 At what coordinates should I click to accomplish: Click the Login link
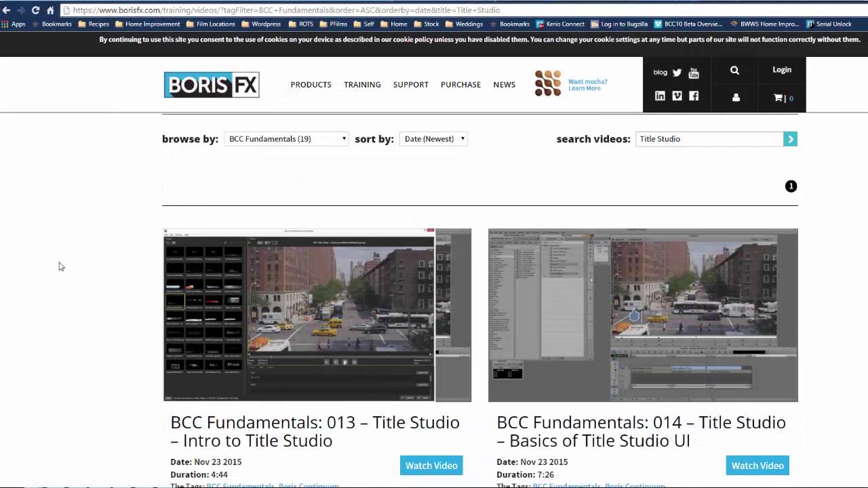[782, 70]
